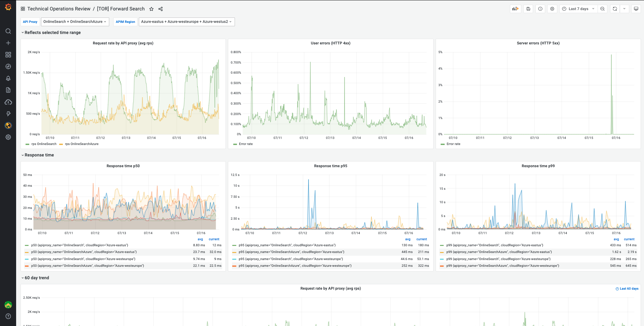Click p50 OnlineSearchAzure Azure-eastus color swatch
This screenshot has width=644, height=326.
[x=27, y=252]
